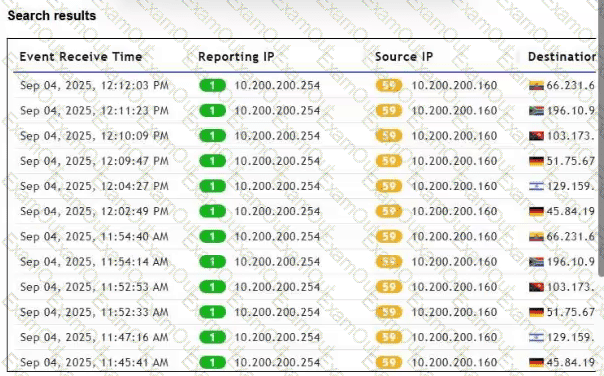Select the Sep 04, 2025, 12:02:49 PM timestamp
The height and width of the screenshot is (376, 604).
click(x=94, y=212)
